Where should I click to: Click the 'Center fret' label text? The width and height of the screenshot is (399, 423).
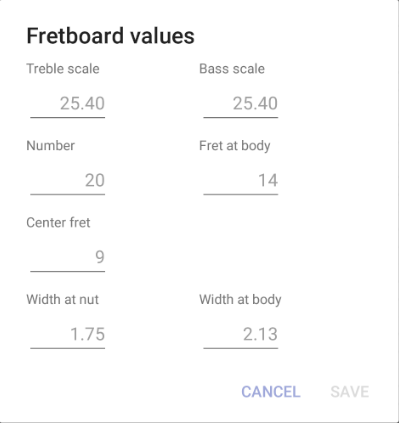58,223
